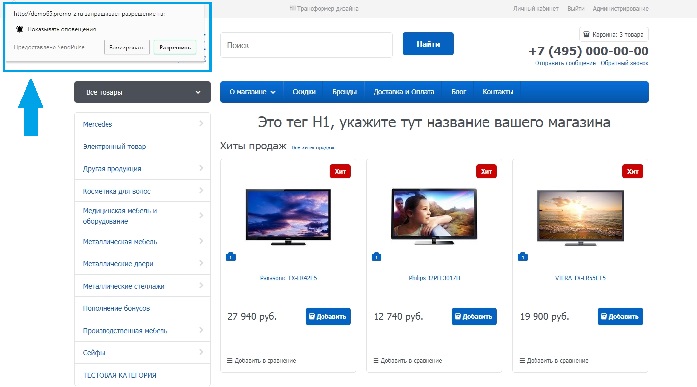The height and width of the screenshot is (387, 697).
Task: Expand the Сейфы category chevron
Action: click(201, 352)
